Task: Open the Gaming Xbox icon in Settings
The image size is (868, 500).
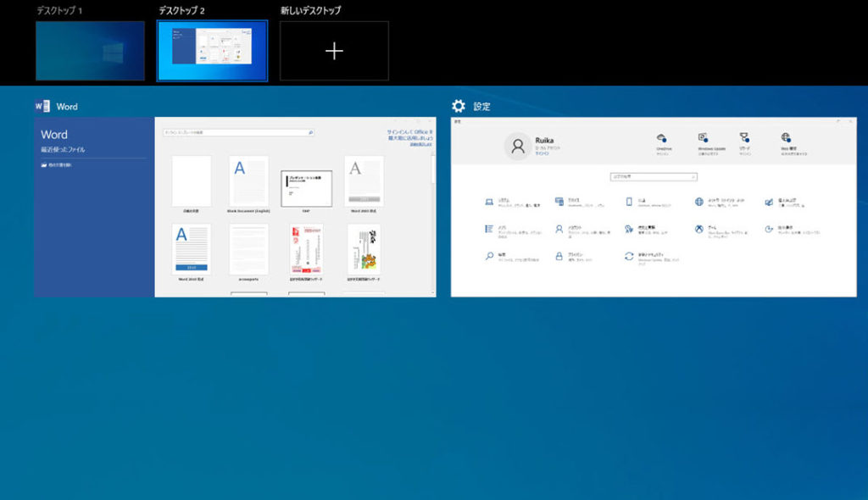Action: pos(699,229)
